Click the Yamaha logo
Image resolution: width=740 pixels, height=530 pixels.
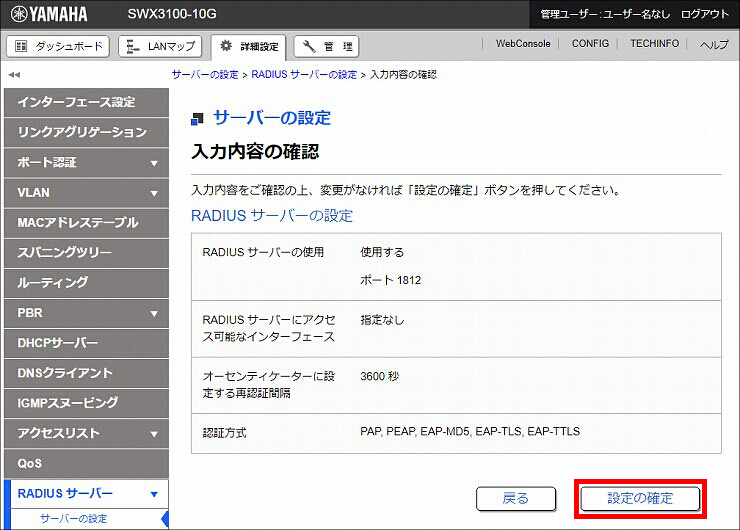click(49, 14)
